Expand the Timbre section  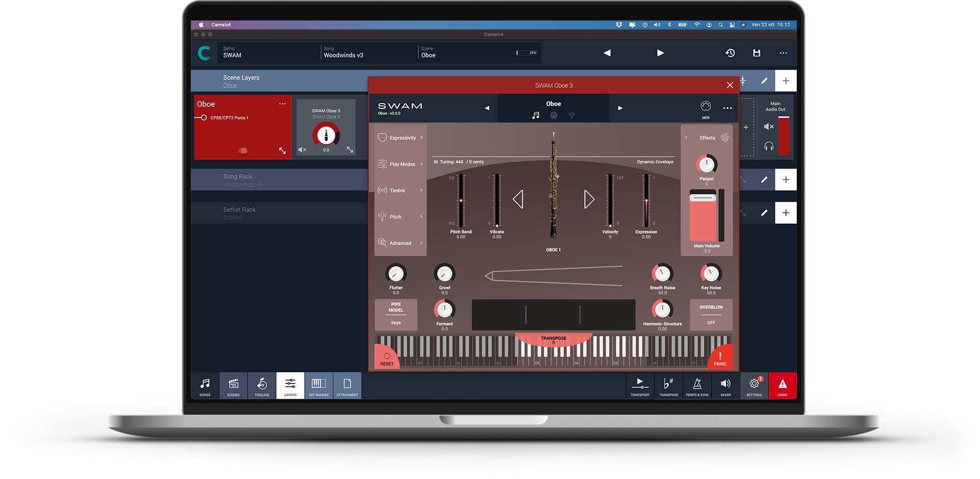tap(401, 190)
